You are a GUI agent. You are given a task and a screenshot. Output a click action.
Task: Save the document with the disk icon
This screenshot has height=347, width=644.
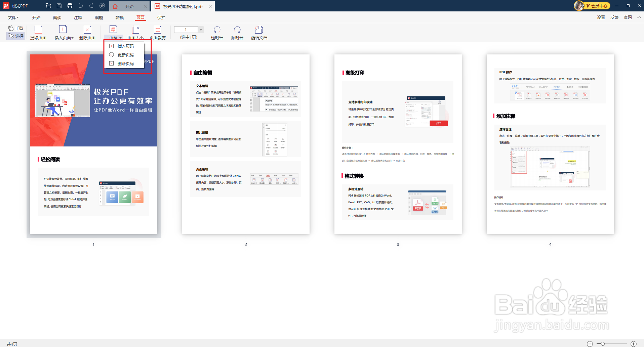(59, 6)
